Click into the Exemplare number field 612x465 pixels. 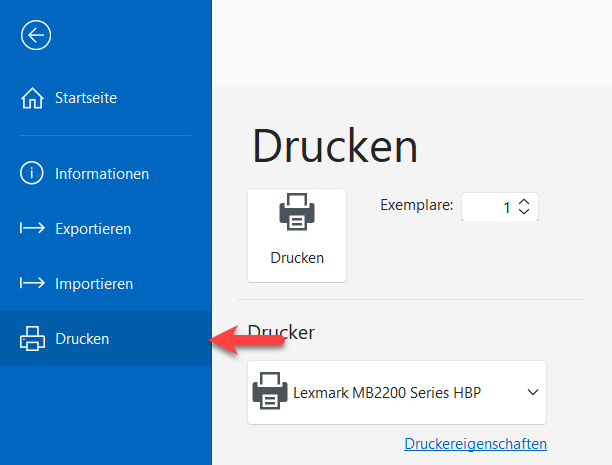tap(488, 207)
